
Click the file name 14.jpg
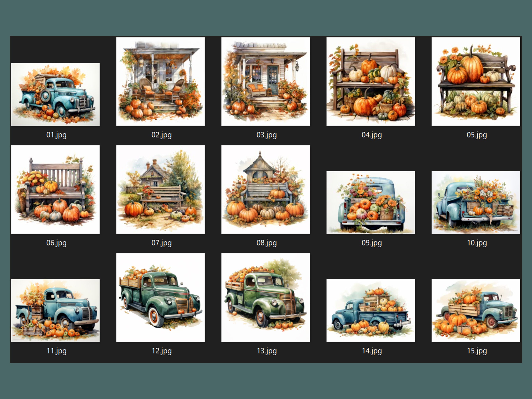[372, 351]
